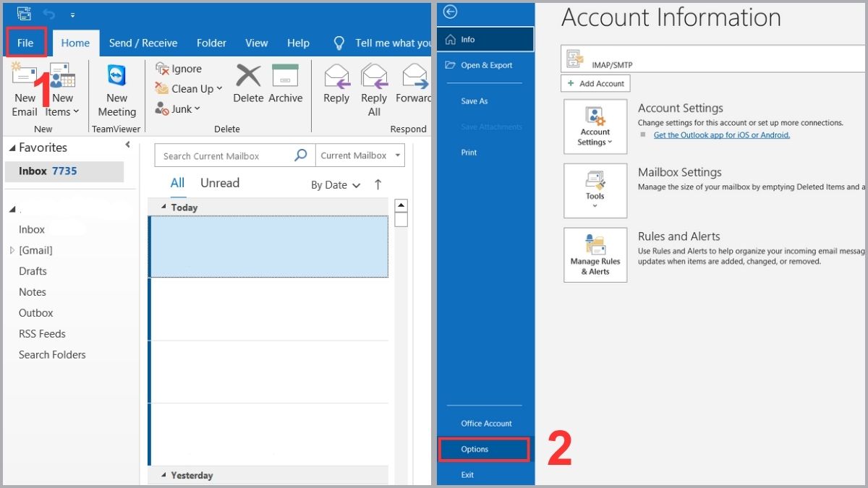The width and height of the screenshot is (868, 488).
Task: Filter to Unread messages
Action: tap(220, 183)
